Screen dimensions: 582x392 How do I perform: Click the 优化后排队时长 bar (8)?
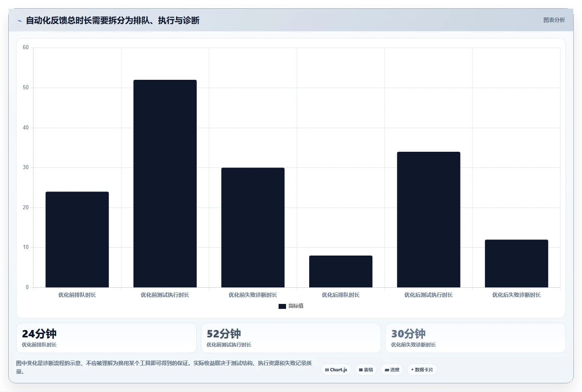point(341,271)
